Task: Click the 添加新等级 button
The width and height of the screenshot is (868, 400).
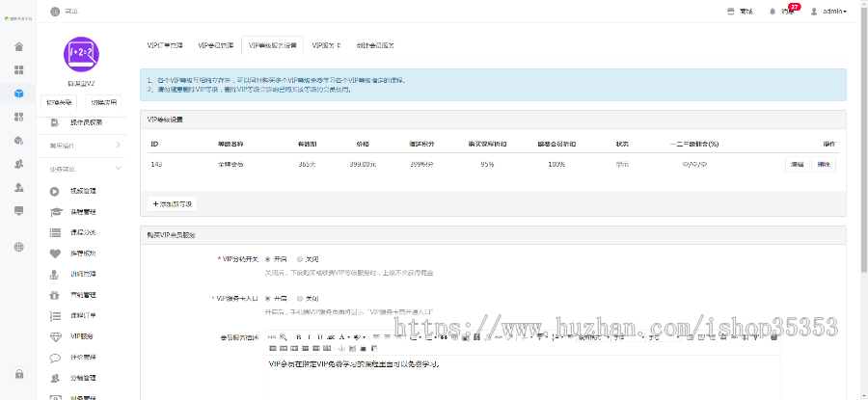Action: click(173, 204)
